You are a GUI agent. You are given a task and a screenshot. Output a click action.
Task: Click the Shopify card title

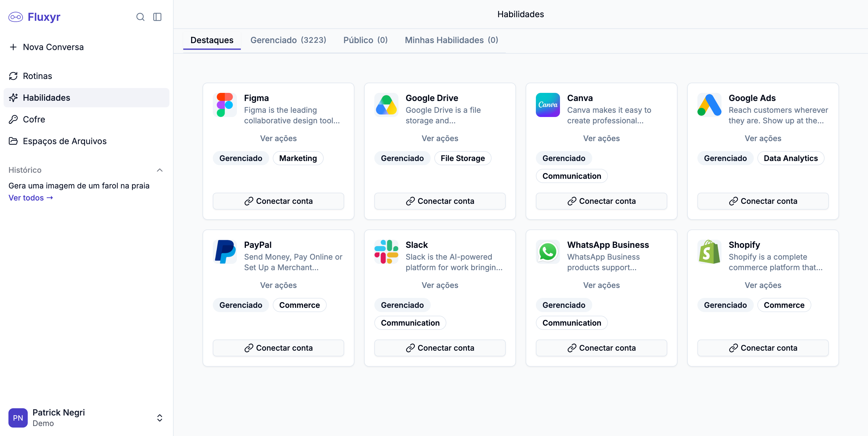(744, 245)
